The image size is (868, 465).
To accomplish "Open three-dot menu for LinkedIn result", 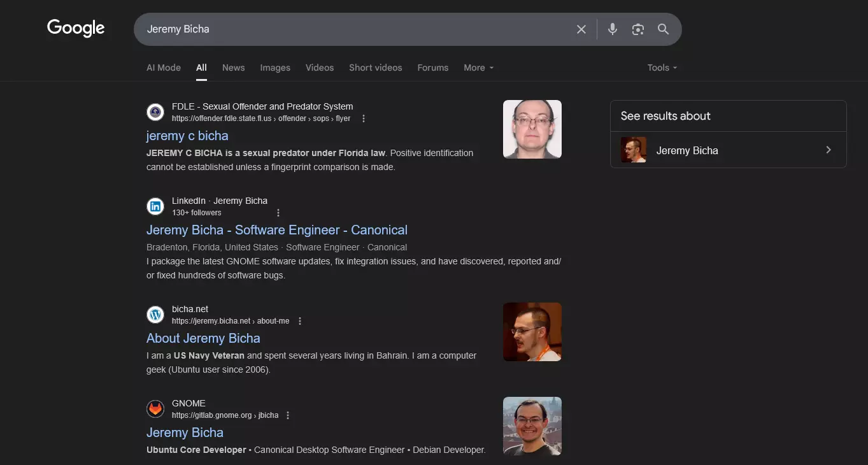I will (278, 213).
